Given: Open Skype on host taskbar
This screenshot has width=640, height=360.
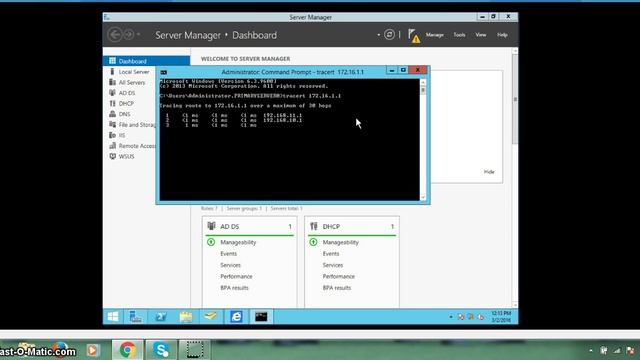Looking at the screenshot, I should [161, 350].
